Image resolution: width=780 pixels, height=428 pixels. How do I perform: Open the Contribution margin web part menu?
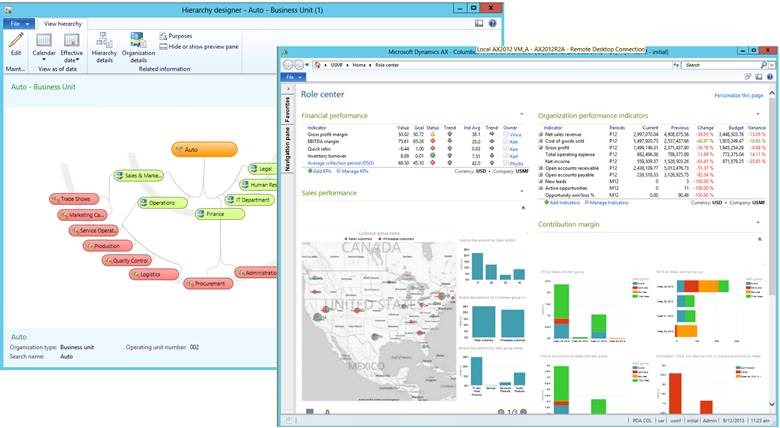pos(758,223)
